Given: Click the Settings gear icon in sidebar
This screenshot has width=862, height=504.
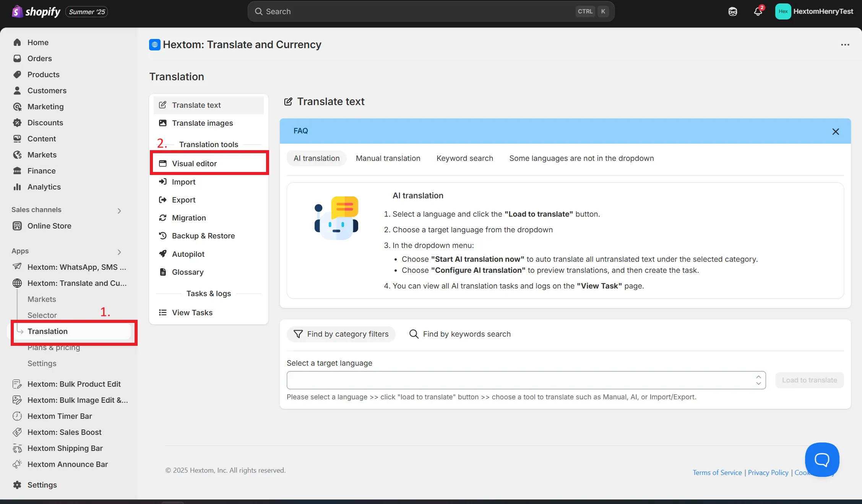Looking at the screenshot, I should click(17, 485).
